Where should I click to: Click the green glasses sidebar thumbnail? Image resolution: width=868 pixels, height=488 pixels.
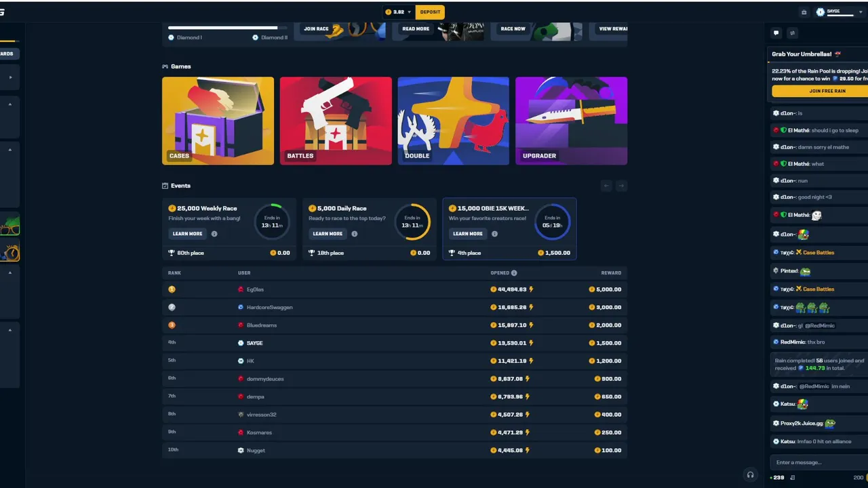click(x=9, y=225)
